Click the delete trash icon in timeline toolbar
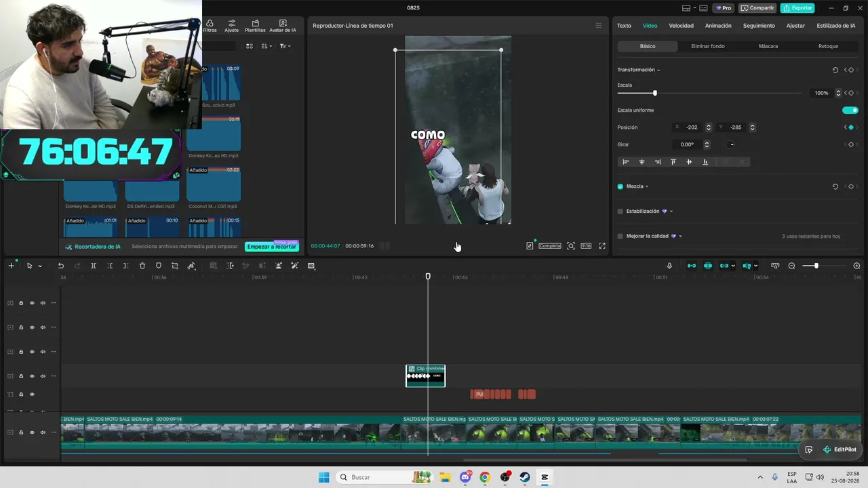Image resolution: width=868 pixels, height=488 pixels. tap(142, 266)
